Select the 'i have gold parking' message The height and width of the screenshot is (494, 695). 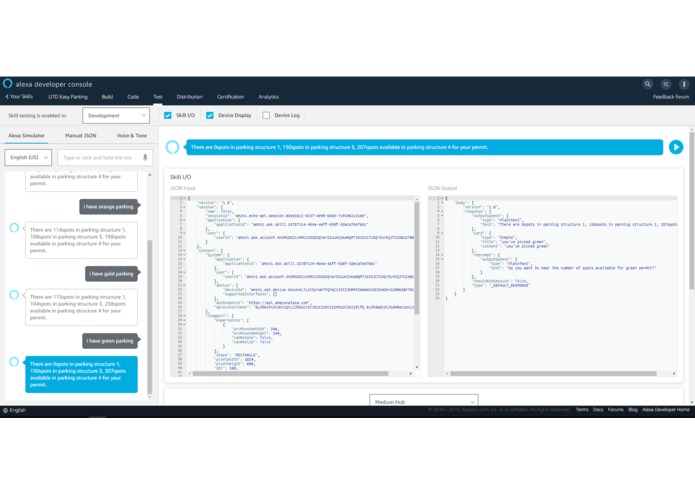[111, 274]
